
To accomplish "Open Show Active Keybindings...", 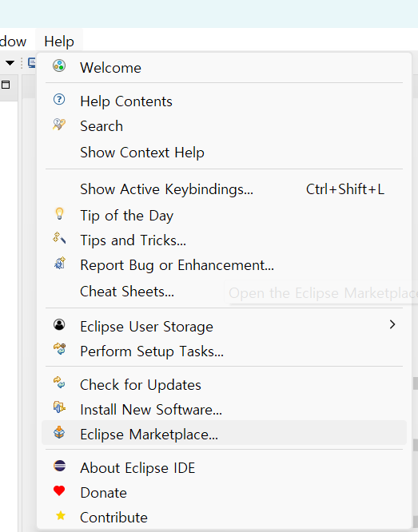I will tap(224, 189).
